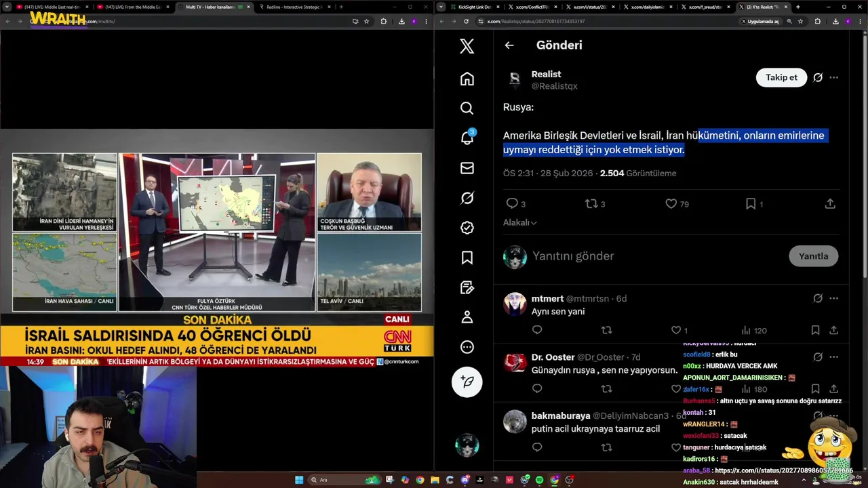The height and width of the screenshot is (488, 868).
Task: Open three-dot menu on mtmert's reply
Action: coord(834,298)
